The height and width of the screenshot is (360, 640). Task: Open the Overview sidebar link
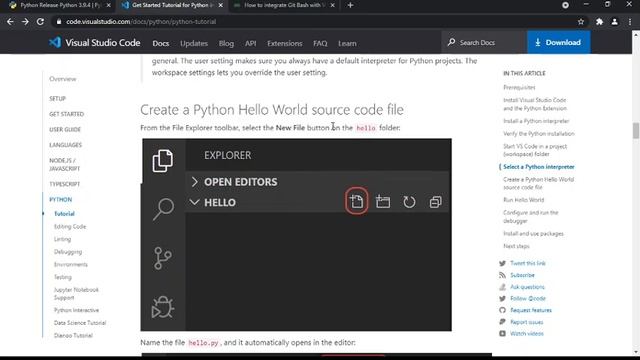click(x=62, y=79)
